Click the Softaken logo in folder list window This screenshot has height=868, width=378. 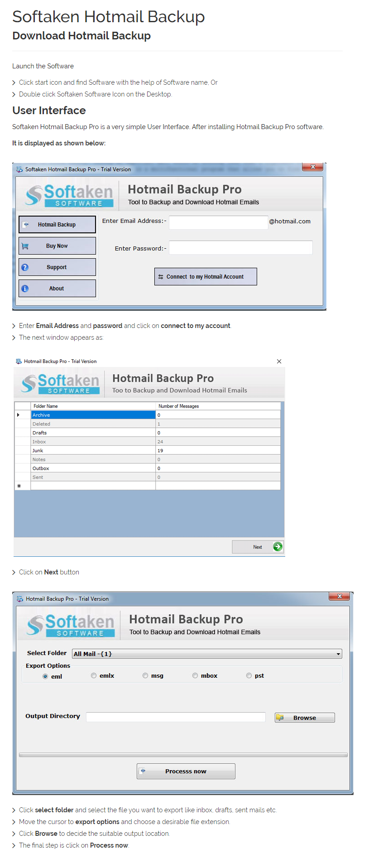[61, 384]
